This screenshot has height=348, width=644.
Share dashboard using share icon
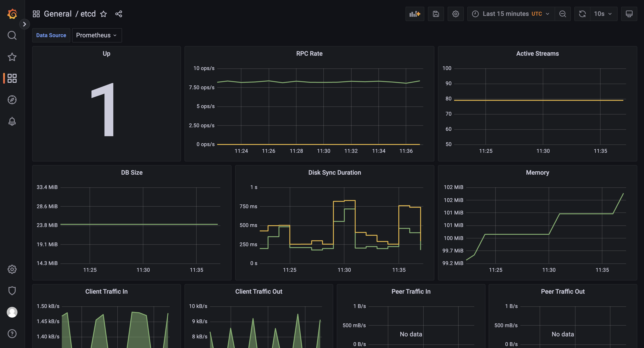pos(119,14)
